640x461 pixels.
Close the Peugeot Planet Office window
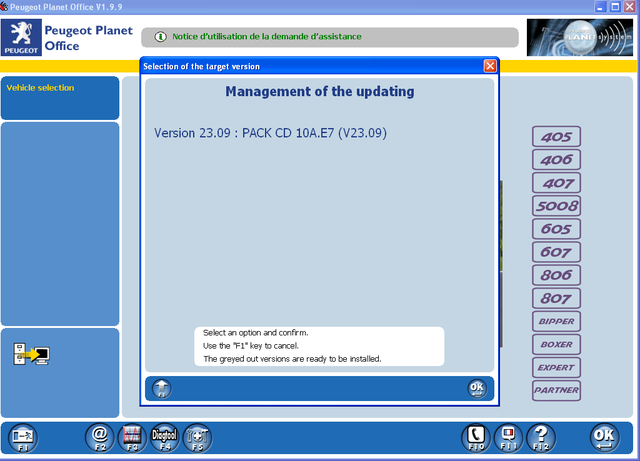[x=630, y=7]
